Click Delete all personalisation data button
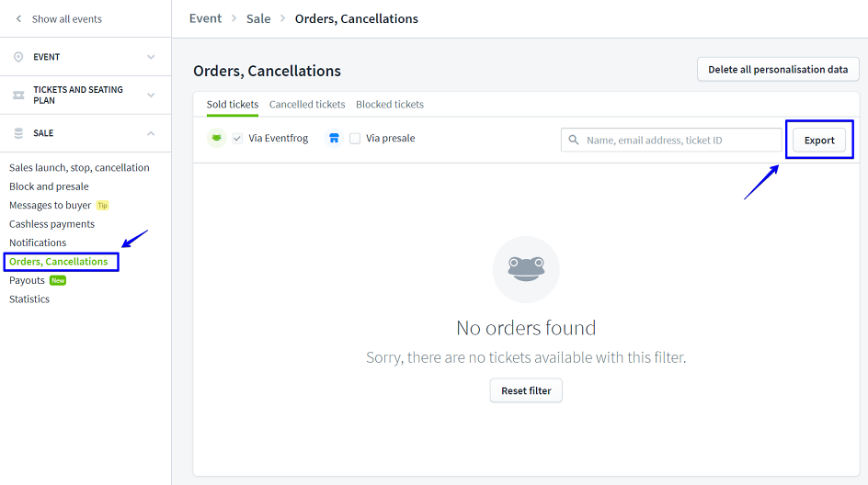 point(778,70)
